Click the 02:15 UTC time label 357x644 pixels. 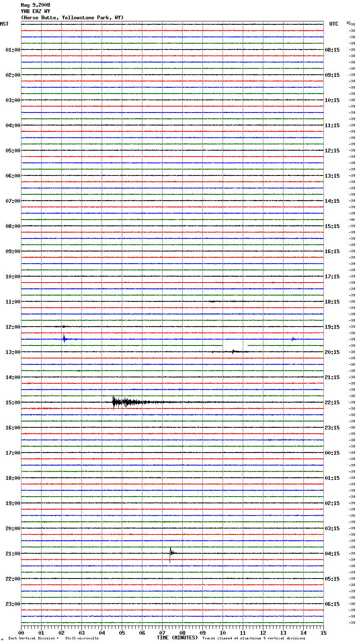(x=332, y=503)
